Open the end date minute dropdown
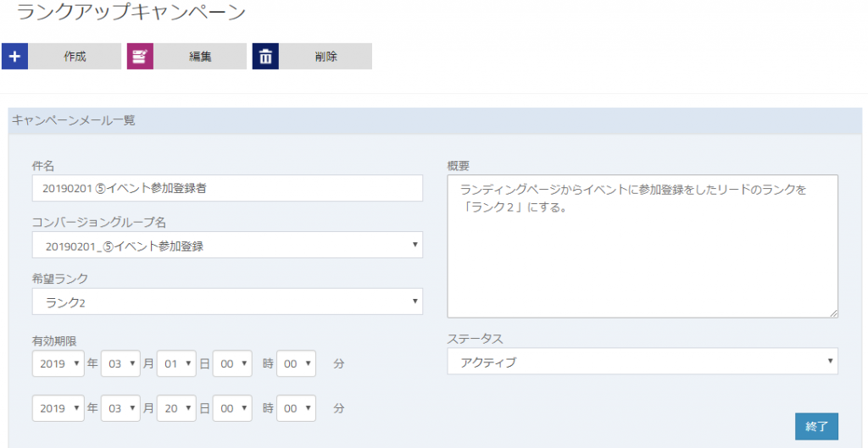This screenshot has width=868, height=448. [296, 408]
